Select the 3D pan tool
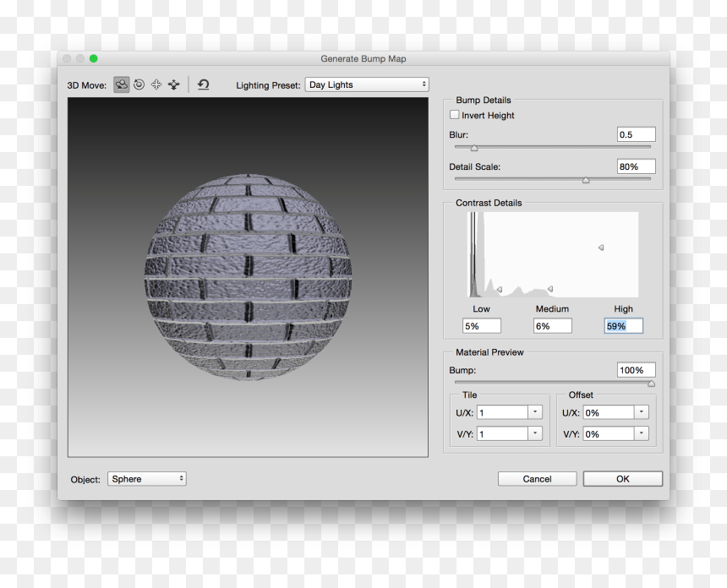 click(156, 84)
